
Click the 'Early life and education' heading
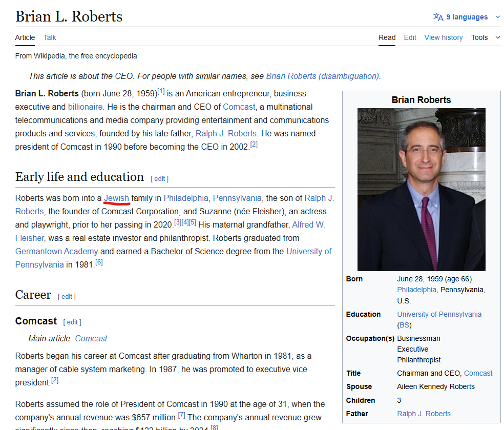click(79, 177)
